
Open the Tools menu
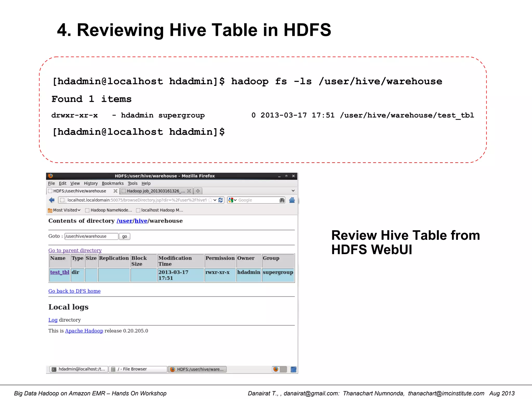(132, 183)
